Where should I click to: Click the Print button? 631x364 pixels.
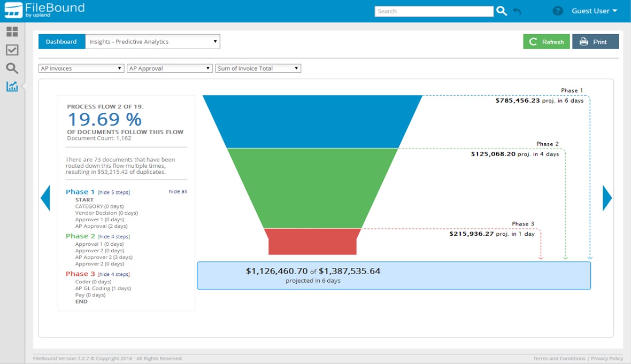[x=595, y=42]
